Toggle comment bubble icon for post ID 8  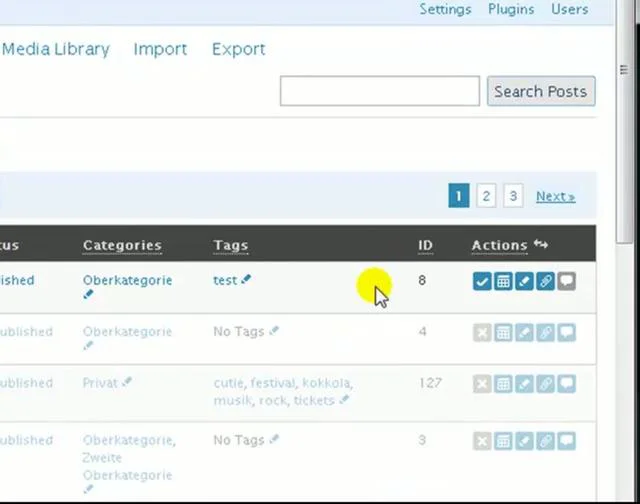(x=567, y=281)
